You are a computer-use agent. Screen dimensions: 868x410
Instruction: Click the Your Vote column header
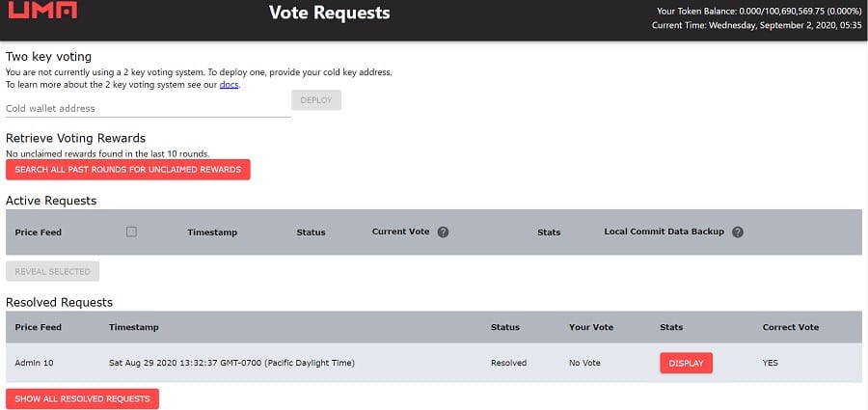pyautogui.click(x=591, y=327)
